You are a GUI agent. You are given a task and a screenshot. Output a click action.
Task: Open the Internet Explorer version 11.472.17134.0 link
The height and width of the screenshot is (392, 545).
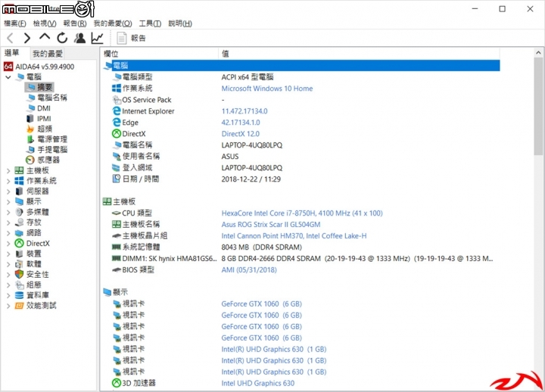244,111
